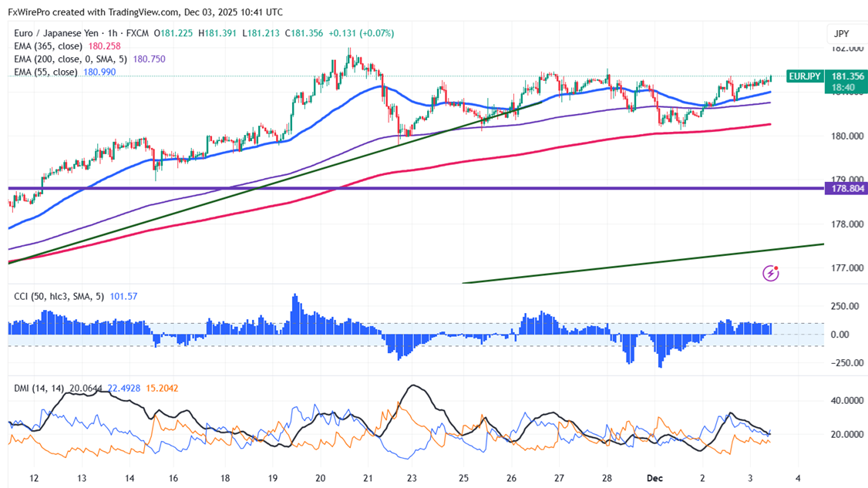The image size is (868, 488).
Task: Click the DMI 20.0000 axis label
Action: click(847, 435)
